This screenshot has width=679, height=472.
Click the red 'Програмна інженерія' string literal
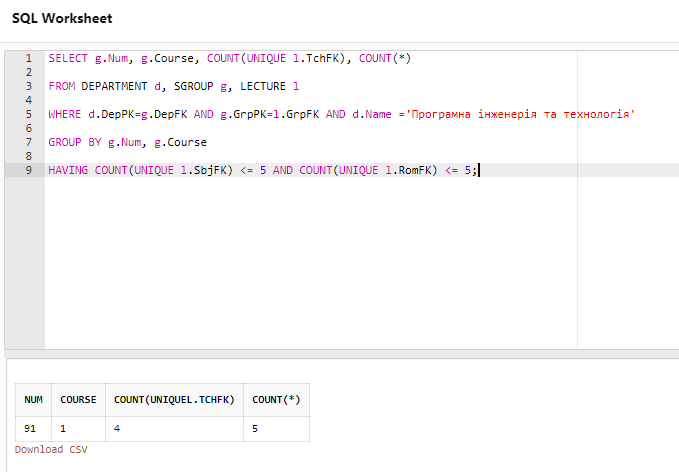pos(520,114)
